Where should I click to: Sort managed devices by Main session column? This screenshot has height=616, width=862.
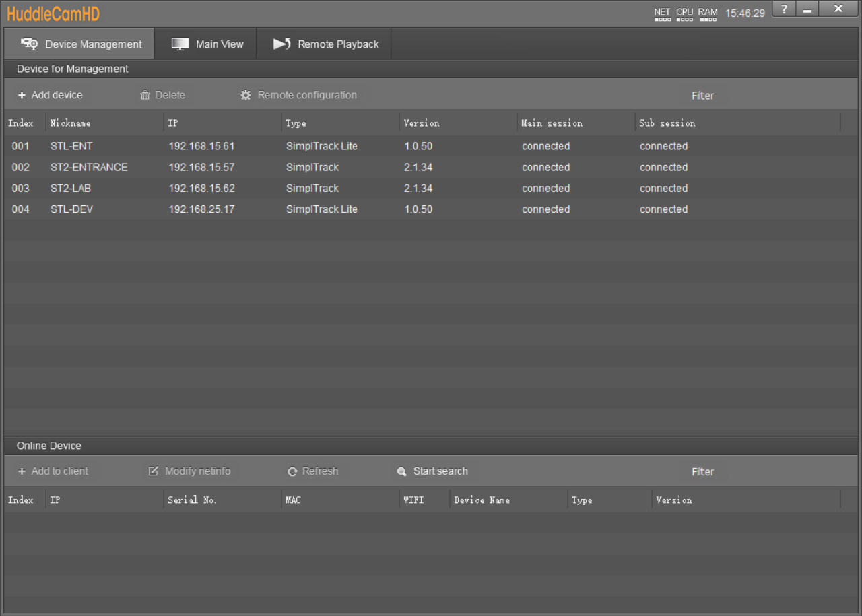pos(576,123)
